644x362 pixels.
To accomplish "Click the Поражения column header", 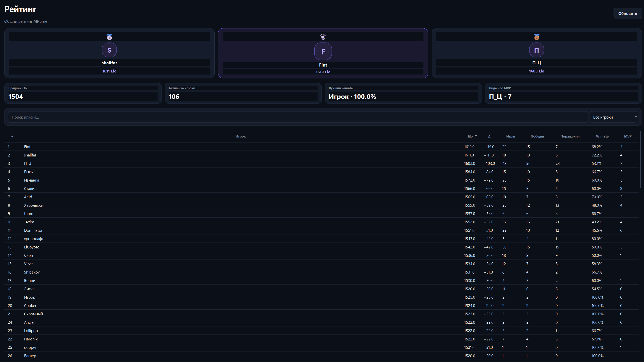I will click(x=570, y=137).
